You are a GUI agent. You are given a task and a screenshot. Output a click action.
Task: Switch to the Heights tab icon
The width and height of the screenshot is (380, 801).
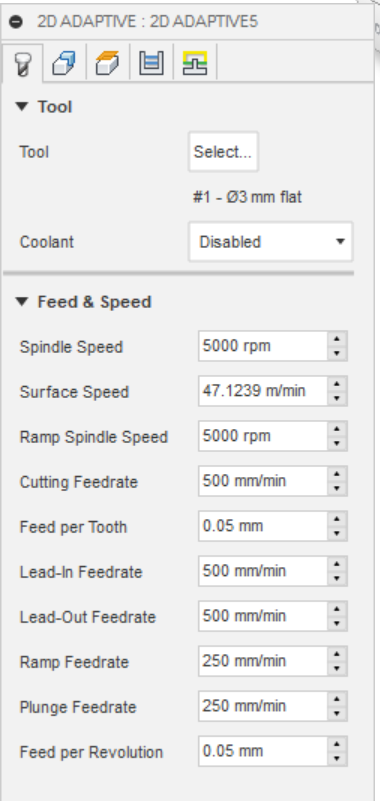(x=108, y=63)
